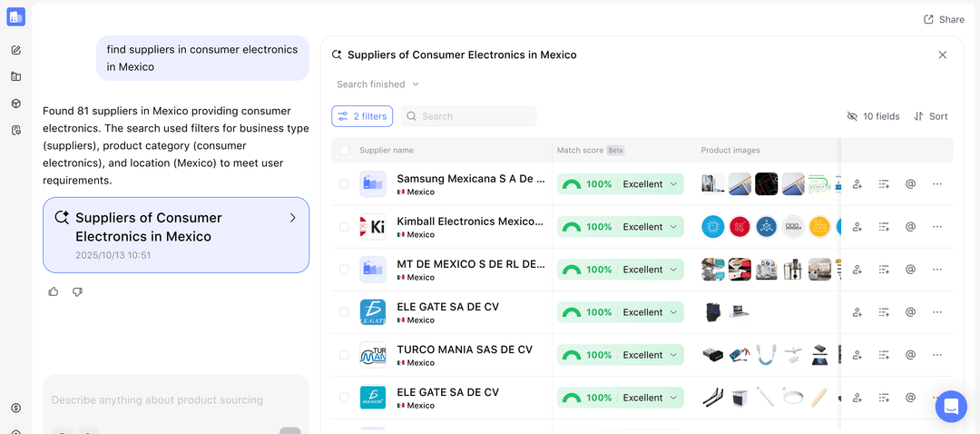The width and height of the screenshot is (980, 434).
Task: Open the 3D box products sidebar icon
Action: [x=16, y=104]
